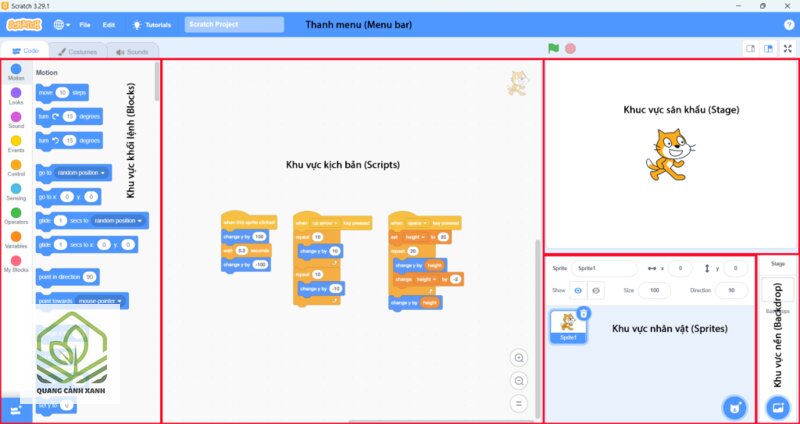Image resolution: width=800 pixels, height=424 pixels.
Task: Zoom in the scripts workspace
Action: [x=518, y=358]
